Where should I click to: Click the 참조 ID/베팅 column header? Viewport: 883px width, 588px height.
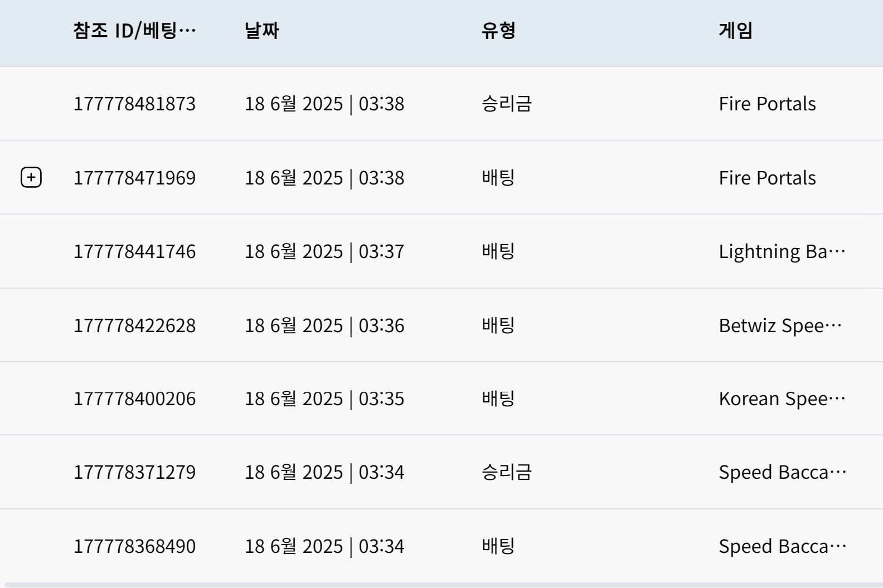point(134,30)
